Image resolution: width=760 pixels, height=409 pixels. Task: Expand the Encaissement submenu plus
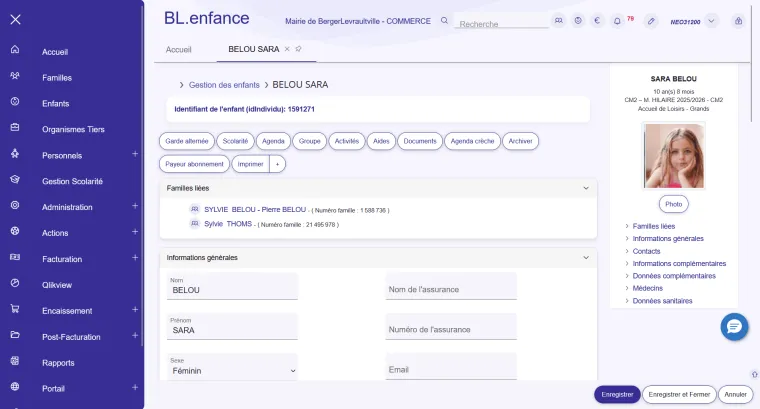[135, 310]
